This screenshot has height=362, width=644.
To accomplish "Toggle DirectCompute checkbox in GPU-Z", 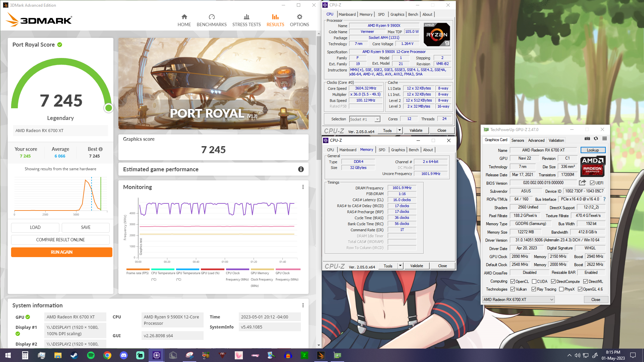I will [x=553, y=282].
